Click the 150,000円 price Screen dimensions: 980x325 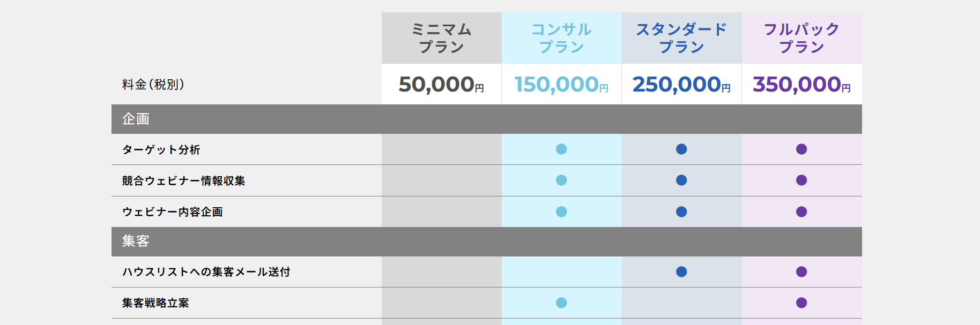[x=562, y=84]
